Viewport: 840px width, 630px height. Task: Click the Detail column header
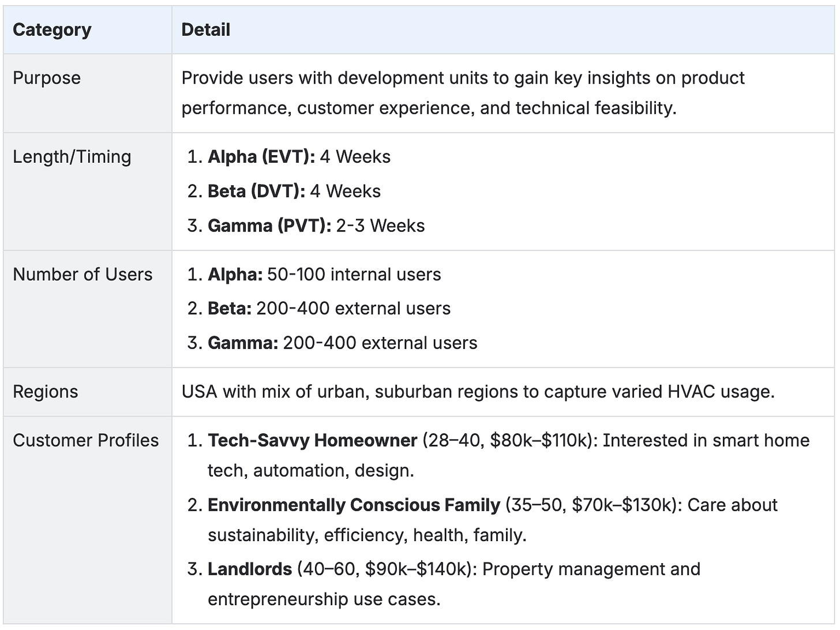coord(205,30)
